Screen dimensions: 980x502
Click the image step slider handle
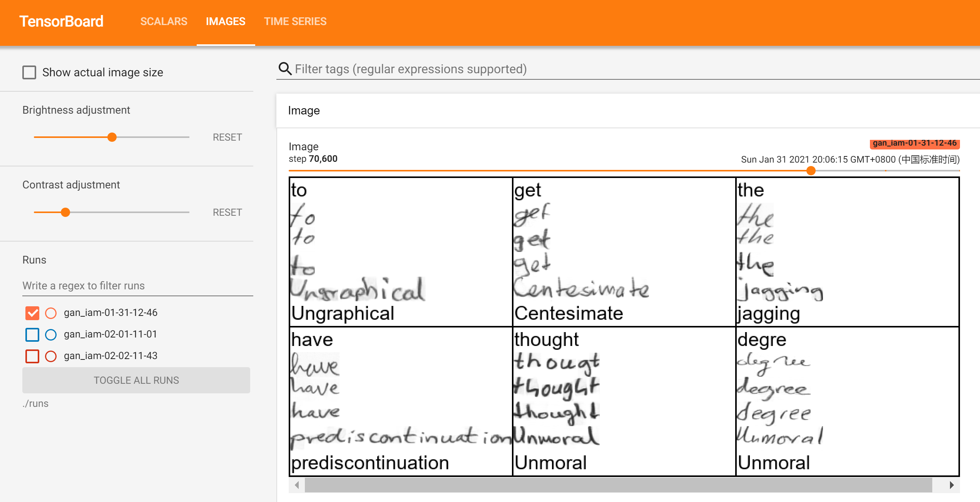pos(811,171)
